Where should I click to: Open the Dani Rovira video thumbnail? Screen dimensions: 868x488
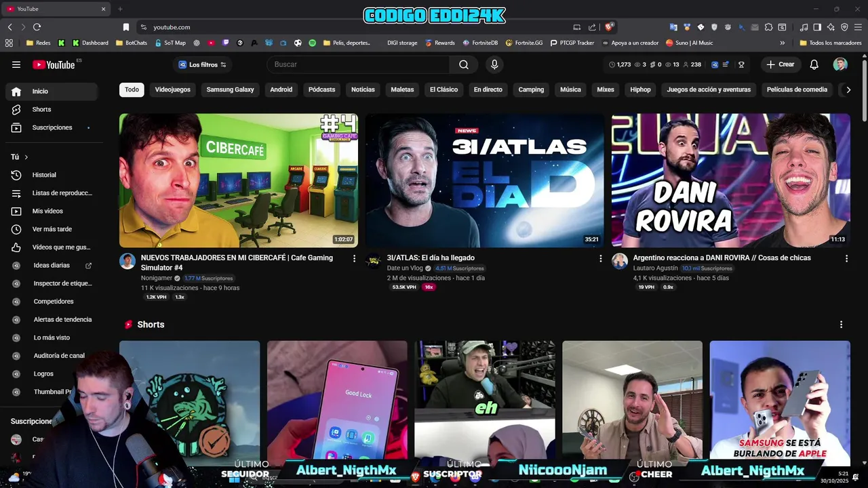tap(731, 180)
